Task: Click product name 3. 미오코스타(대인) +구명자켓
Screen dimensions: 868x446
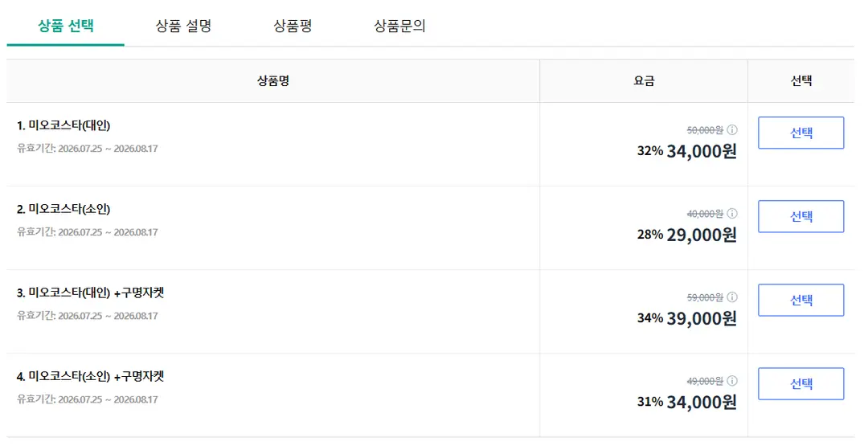Action: pyautogui.click(x=90, y=293)
